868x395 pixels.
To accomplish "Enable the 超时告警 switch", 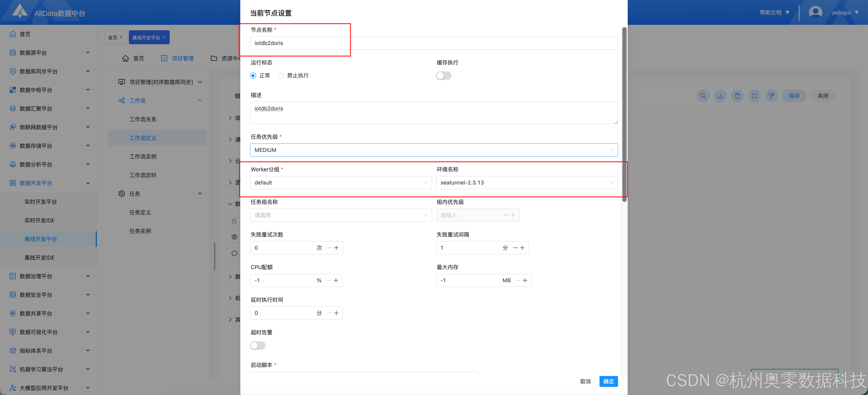I will [x=257, y=345].
